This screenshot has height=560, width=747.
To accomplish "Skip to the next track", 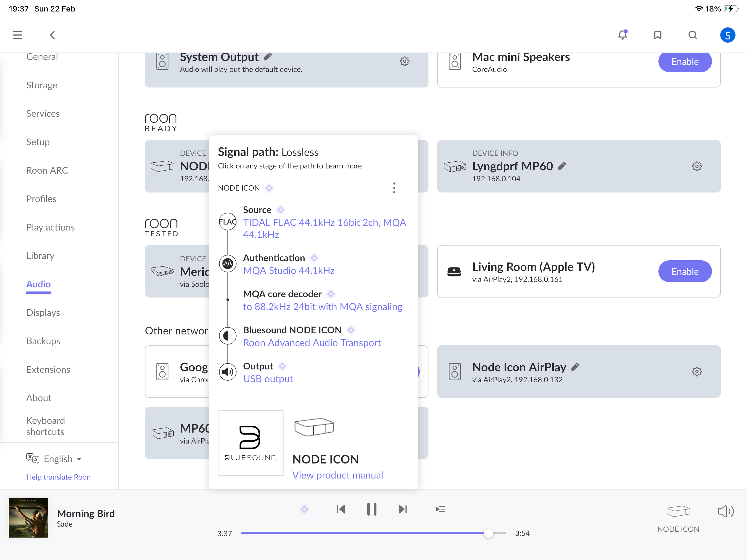I will click(402, 509).
